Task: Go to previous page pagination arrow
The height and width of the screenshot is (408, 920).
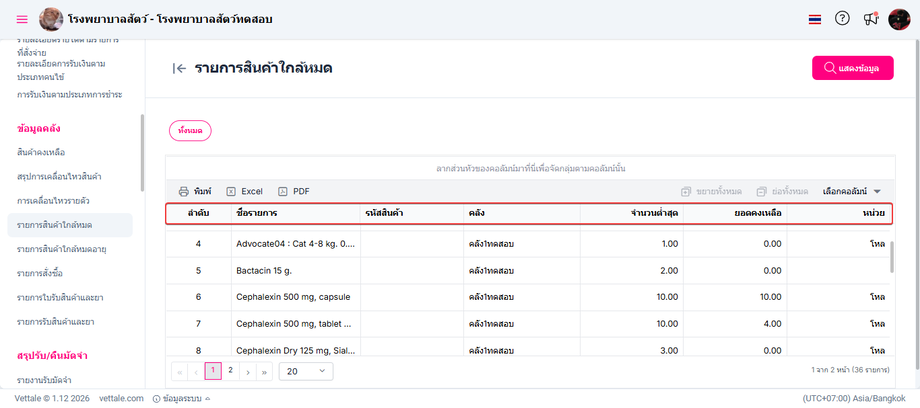Action: coord(196,372)
